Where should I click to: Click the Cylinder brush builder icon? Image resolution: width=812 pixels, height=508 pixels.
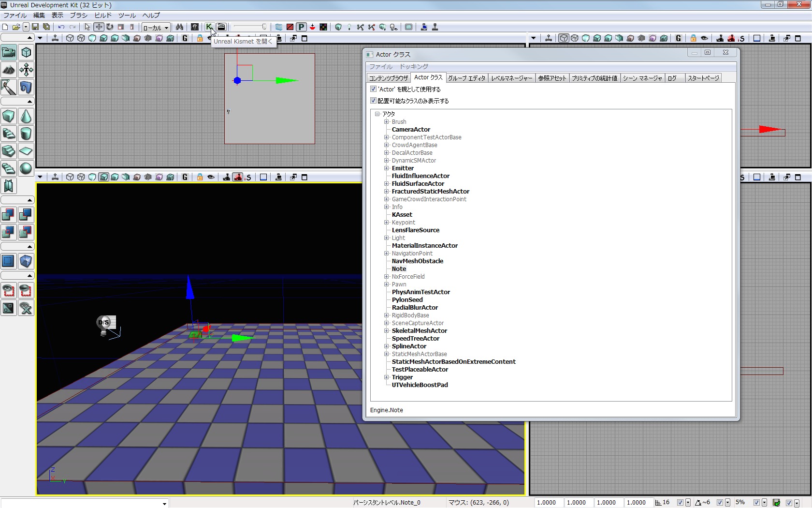[26, 134]
